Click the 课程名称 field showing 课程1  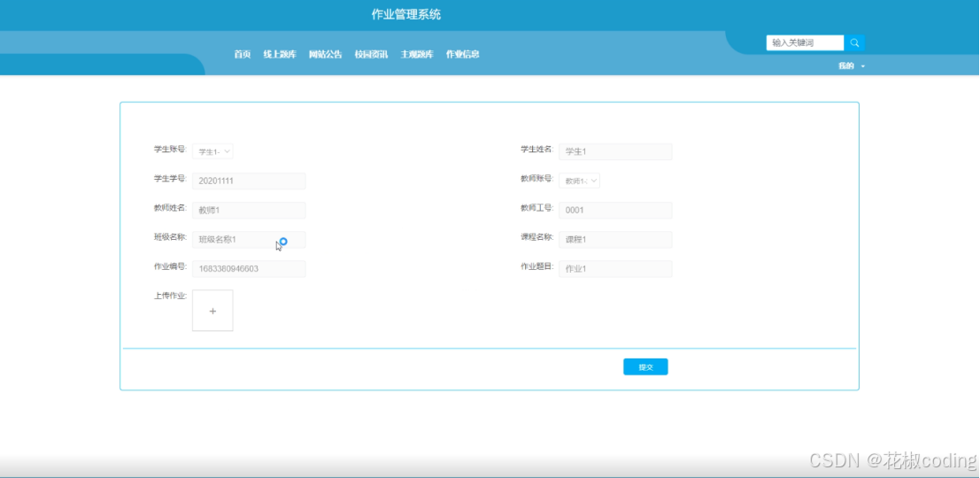pos(615,239)
